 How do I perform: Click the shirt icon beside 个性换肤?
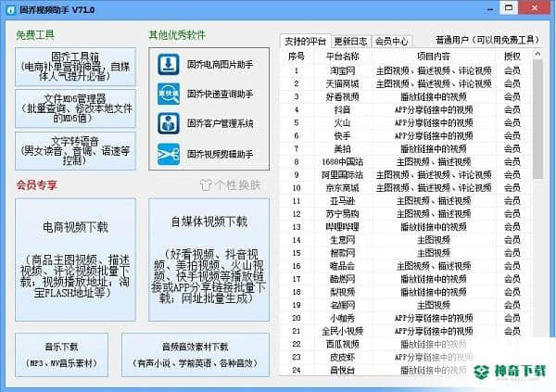[206, 184]
